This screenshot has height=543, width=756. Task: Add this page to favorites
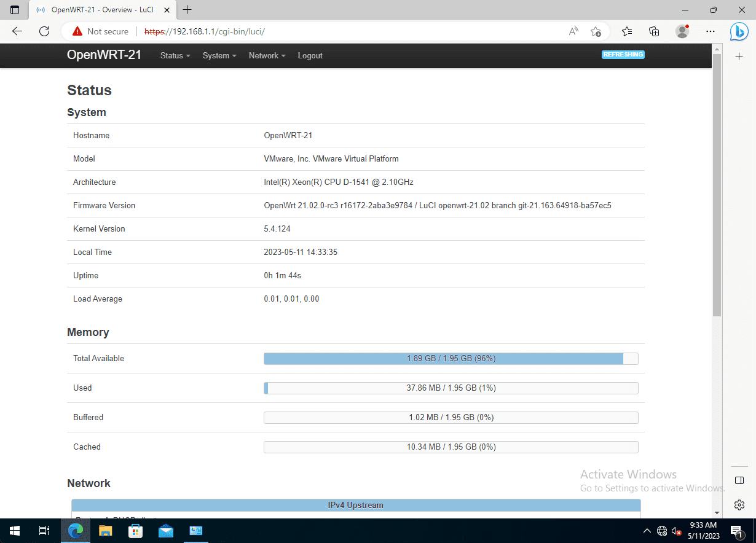[596, 31]
